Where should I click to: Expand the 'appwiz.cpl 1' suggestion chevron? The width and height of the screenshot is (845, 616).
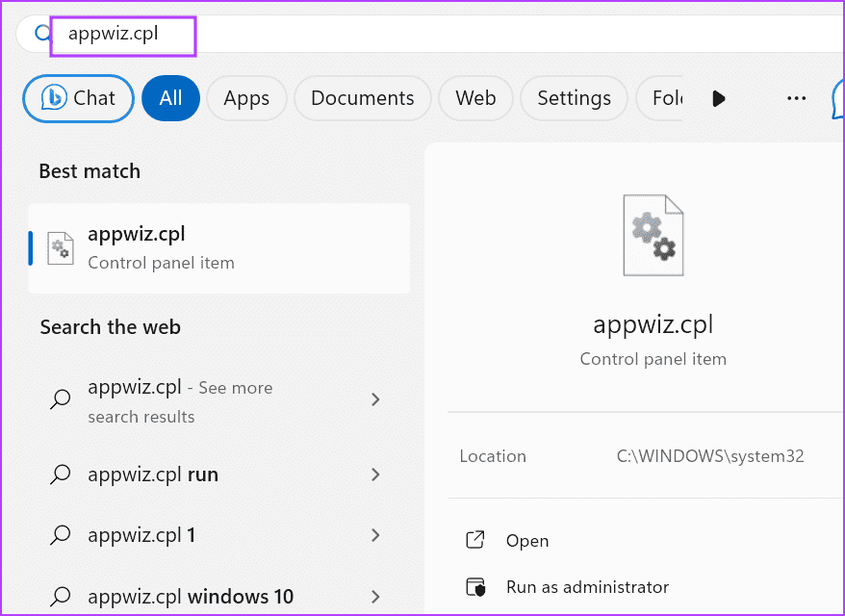click(375, 535)
